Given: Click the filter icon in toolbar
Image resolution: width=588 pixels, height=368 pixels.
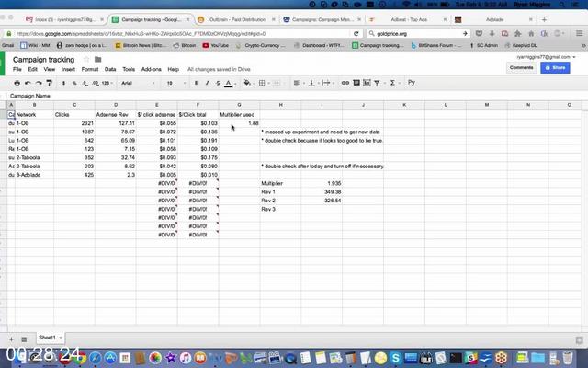Looking at the screenshot, I should click(378, 83).
